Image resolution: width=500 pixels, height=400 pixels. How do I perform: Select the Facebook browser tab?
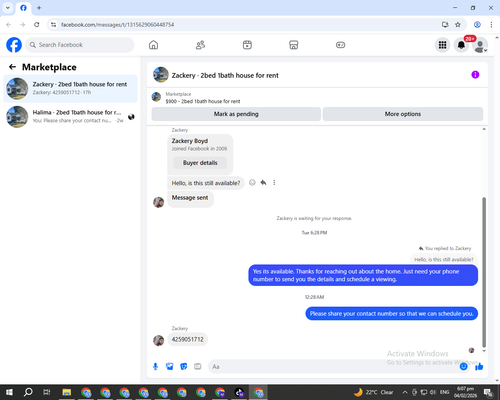click(x=23, y=8)
